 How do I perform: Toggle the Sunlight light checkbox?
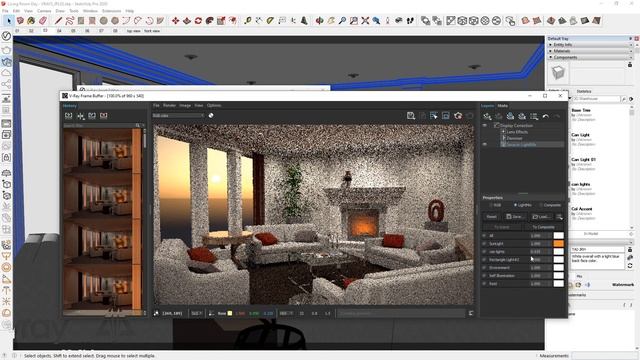click(484, 244)
